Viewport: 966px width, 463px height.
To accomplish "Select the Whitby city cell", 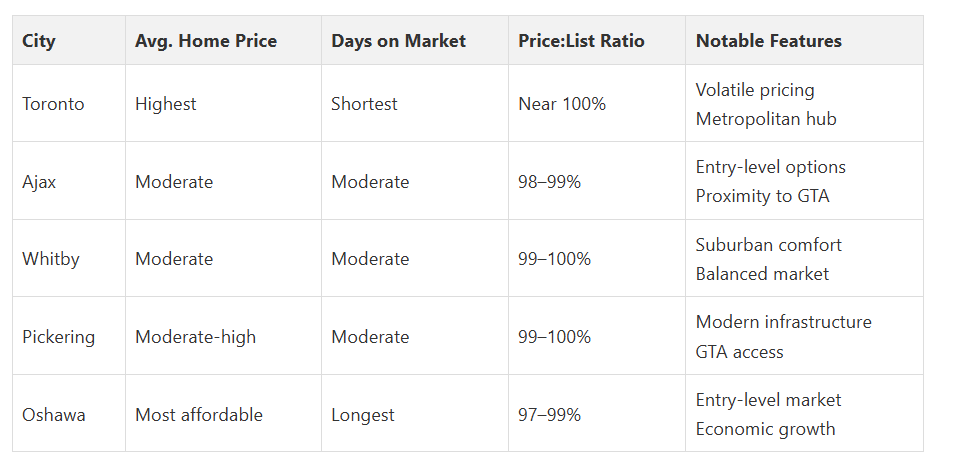I will tap(51, 259).
